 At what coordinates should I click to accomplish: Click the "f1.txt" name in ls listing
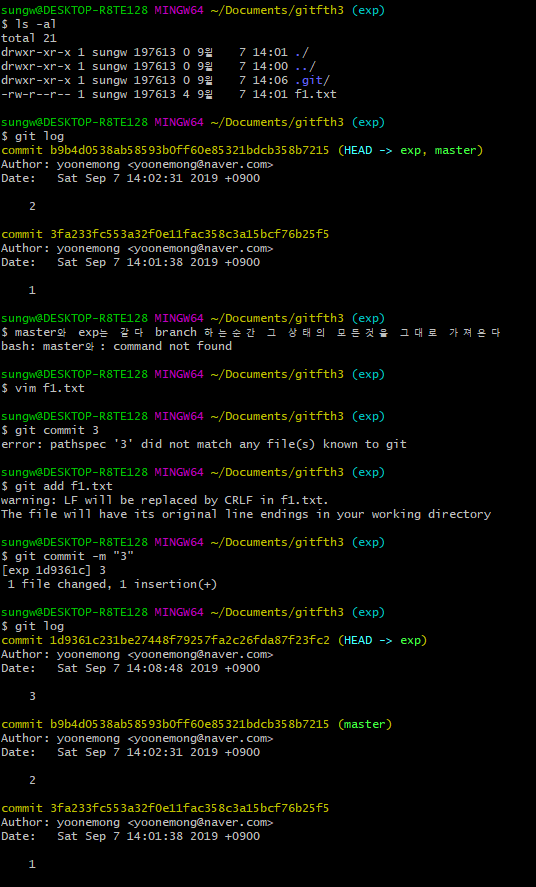tap(315, 94)
